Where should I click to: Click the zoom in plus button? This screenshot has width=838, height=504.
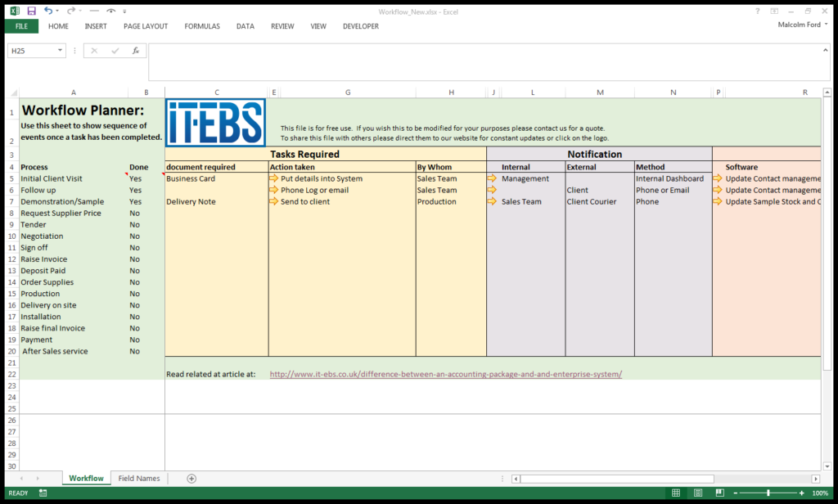pos(802,493)
